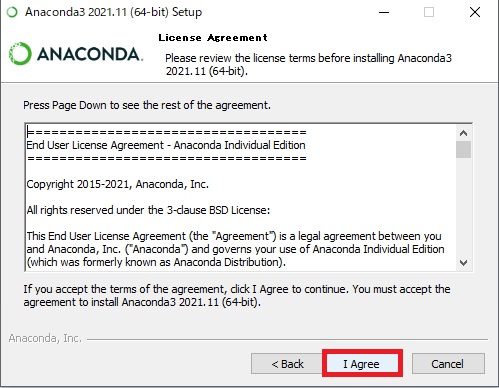Click the I Agree button

[362, 364]
